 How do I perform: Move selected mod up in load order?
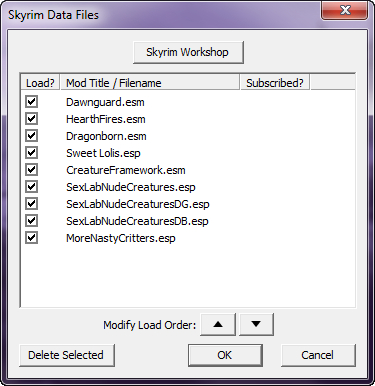[x=218, y=324]
